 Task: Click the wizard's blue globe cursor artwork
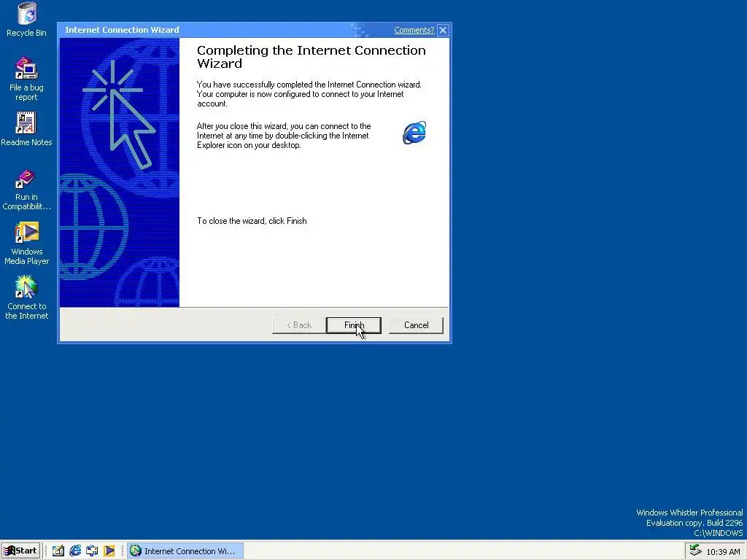coord(120,172)
